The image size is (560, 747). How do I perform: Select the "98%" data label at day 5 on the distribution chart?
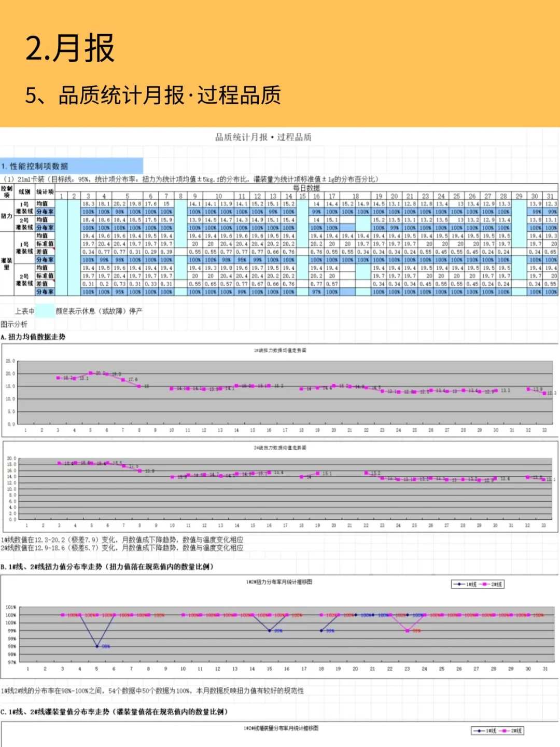(106, 646)
